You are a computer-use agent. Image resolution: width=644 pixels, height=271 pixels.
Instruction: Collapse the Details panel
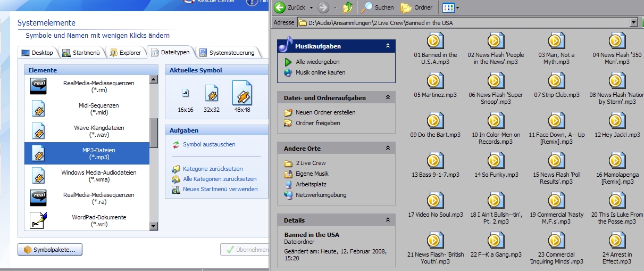click(388, 220)
